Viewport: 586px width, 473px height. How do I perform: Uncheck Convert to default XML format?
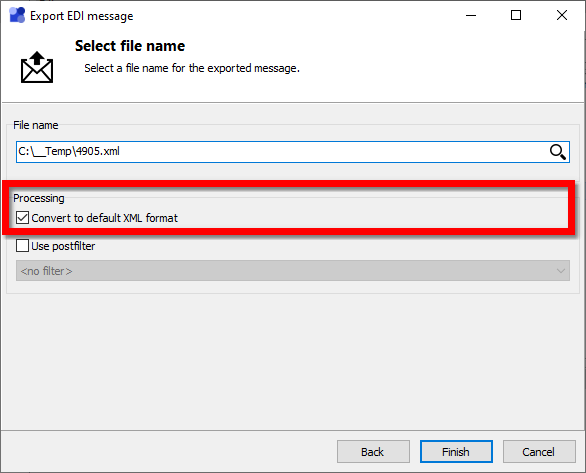point(22,217)
